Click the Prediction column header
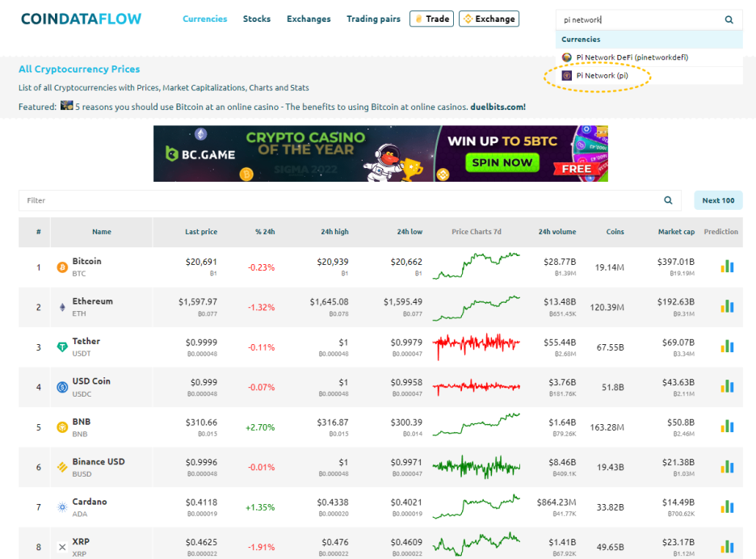Image resolution: width=756 pixels, height=559 pixels. click(720, 232)
